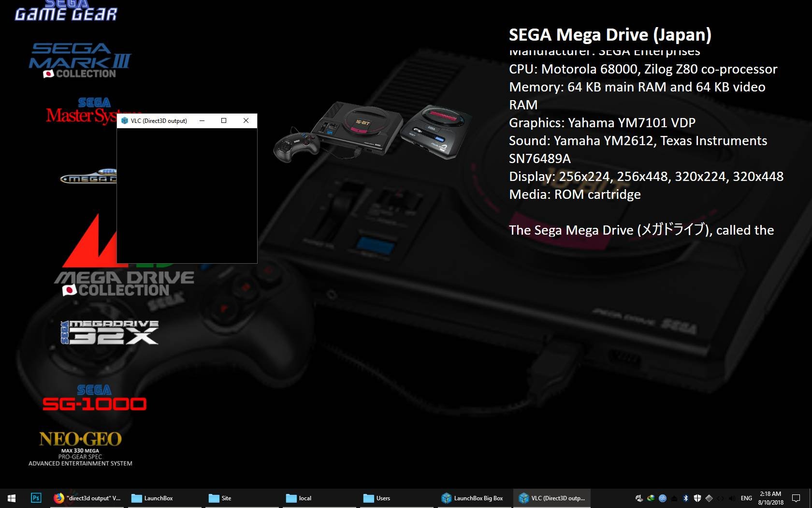
Task: Open the volume speaker tray icon
Action: tap(732, 498)
